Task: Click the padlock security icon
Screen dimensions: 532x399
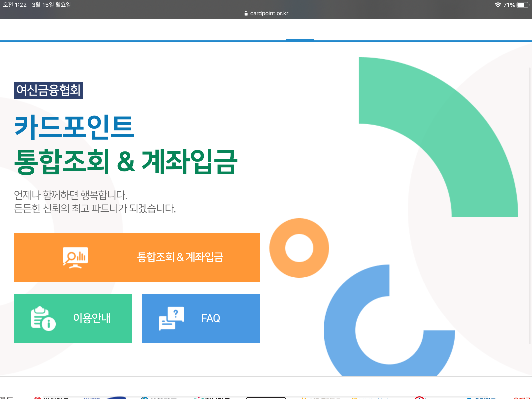Action: coord(246,14)
